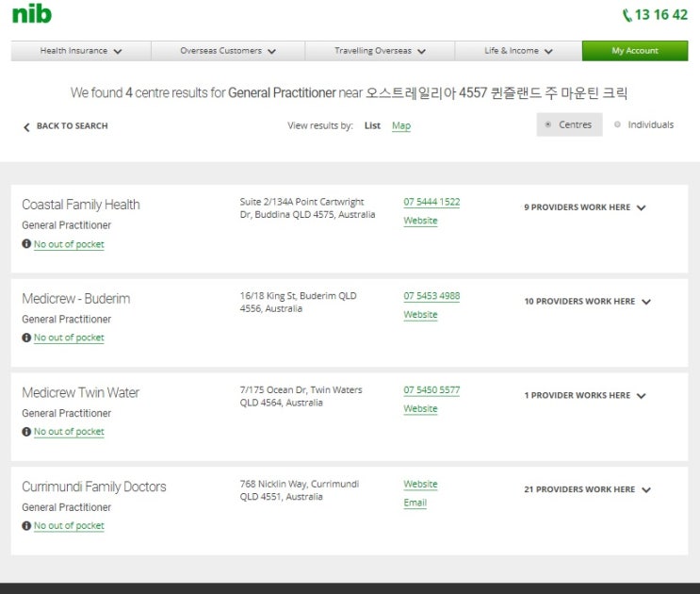Image resolution: width=700 pixels, height=594 pixels.
Task: Click the Medicrew - Buderim title
Action: point(76,298)
